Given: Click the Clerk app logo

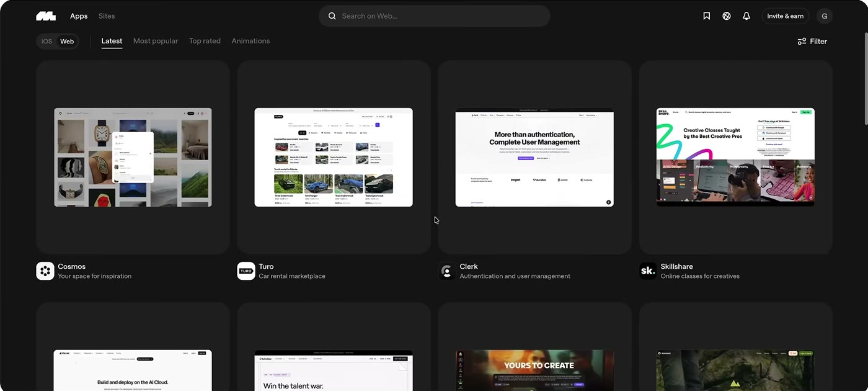Looking at the screenshot, I should [447, 271].
